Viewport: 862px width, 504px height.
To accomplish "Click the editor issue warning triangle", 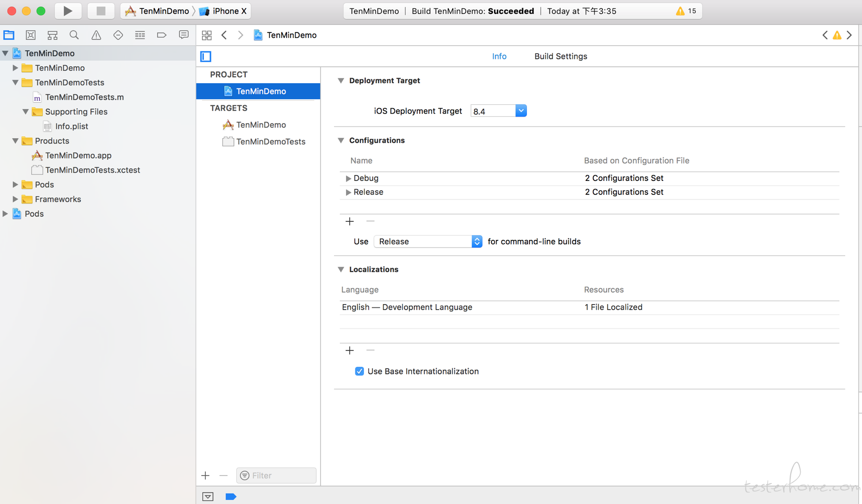I will 837,35.
